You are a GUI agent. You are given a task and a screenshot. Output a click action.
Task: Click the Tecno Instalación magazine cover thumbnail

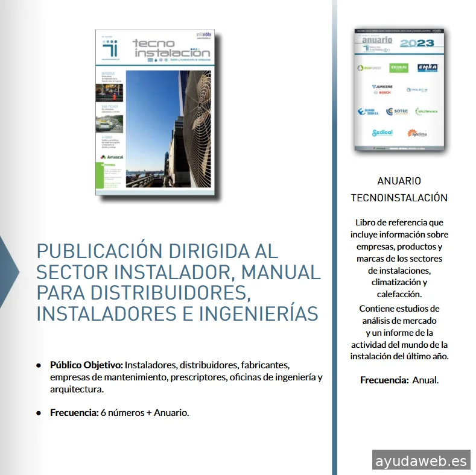coord(155,113)
